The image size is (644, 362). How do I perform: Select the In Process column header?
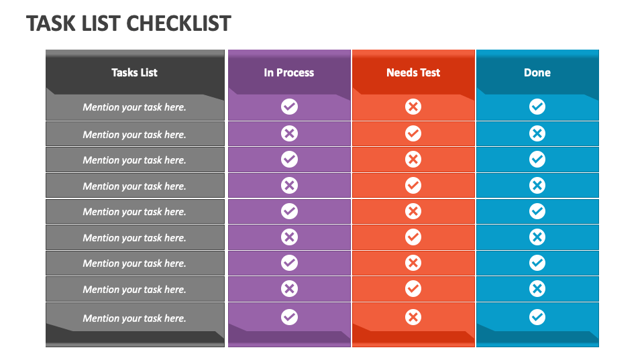tap(289, 72)
